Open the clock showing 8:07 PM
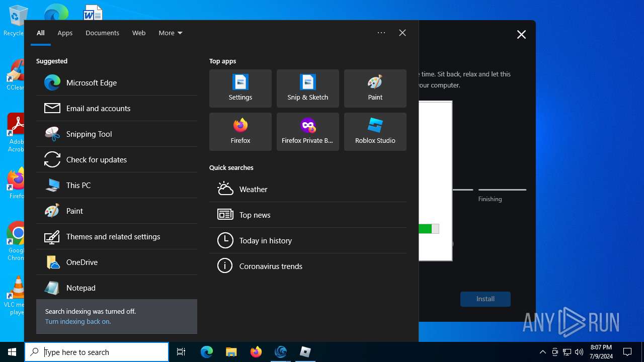The height and width of the screenshot is (362, 644). tap(601, 352)
